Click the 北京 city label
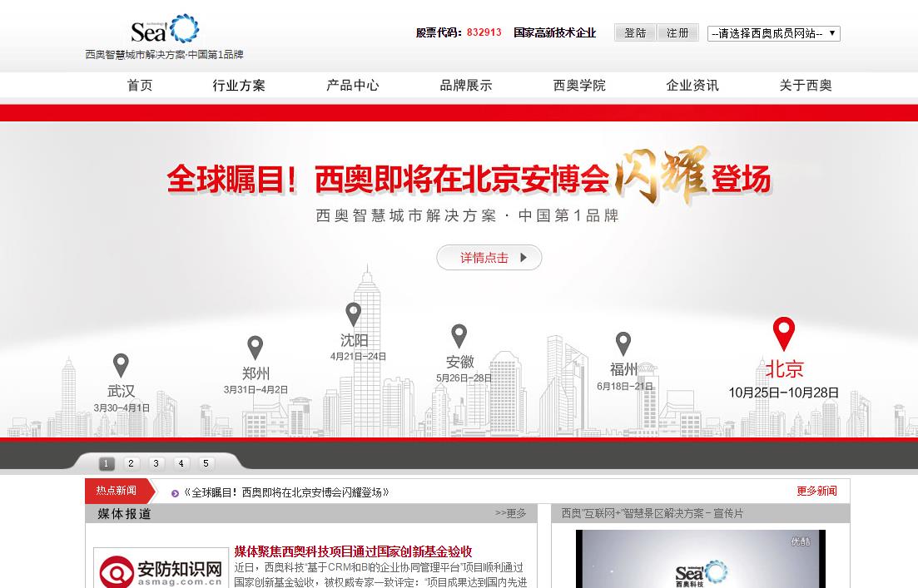The height and width of the screenshot is (588, 918). click(x=784, y=369)
